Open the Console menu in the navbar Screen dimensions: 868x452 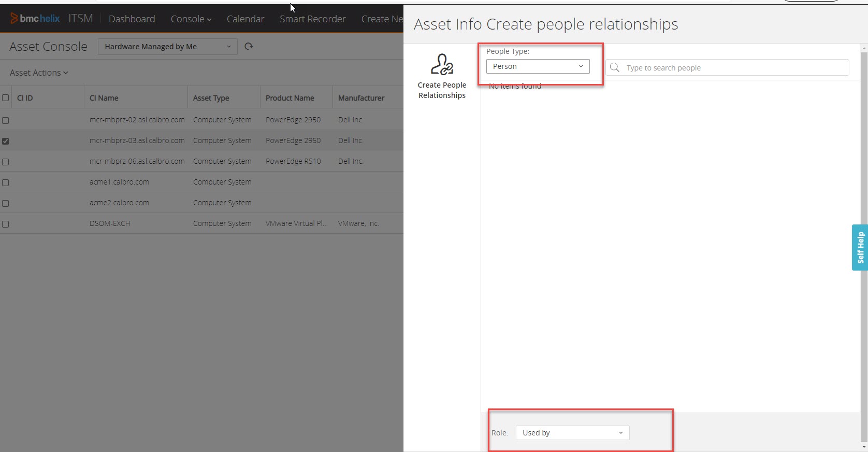click(191, 19)
